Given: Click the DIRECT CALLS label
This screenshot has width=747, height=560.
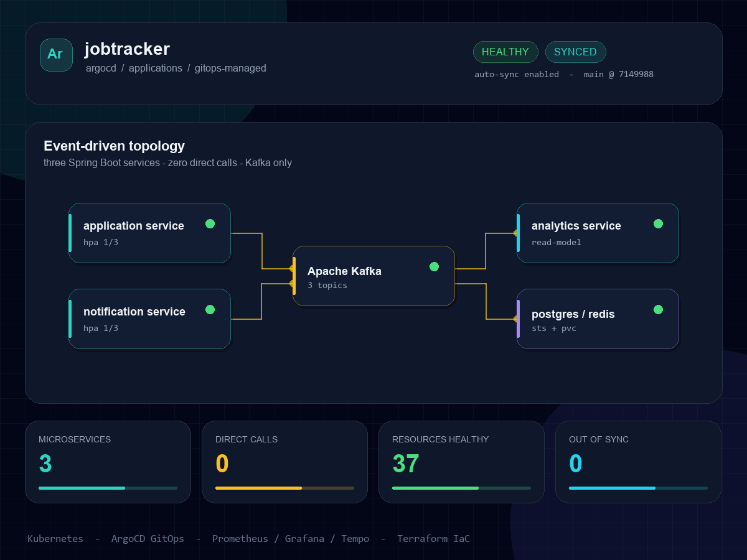Looking at the screenshot, I should tap(247, 439).
